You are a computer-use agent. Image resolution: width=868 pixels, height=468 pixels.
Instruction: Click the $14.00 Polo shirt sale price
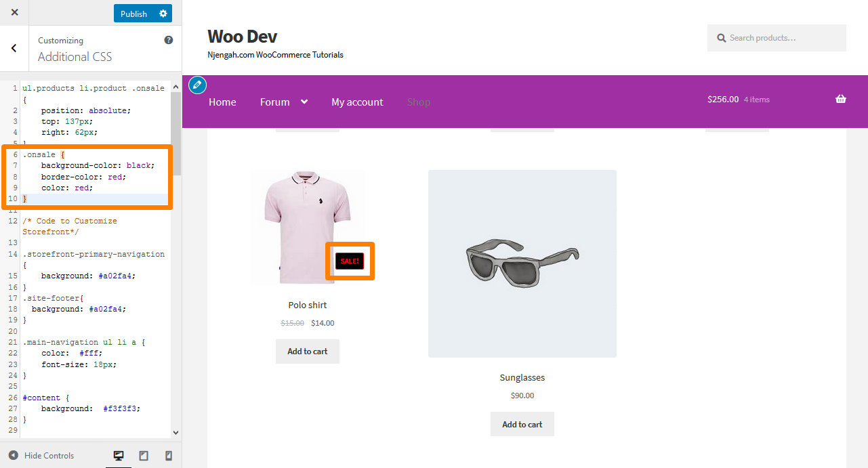click(x=323, y=323)
